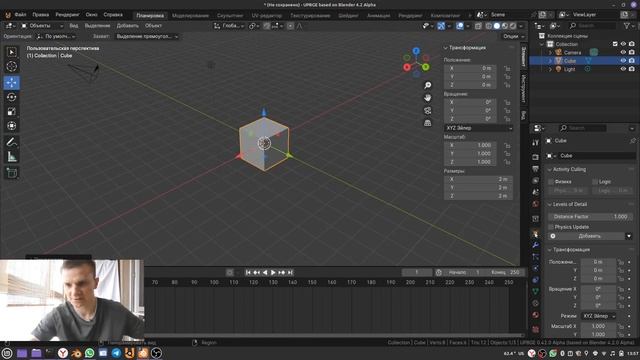640x360 pixels.
Task: Open the Справка menu
Action: pyautogui.click(x=113, y=15)
